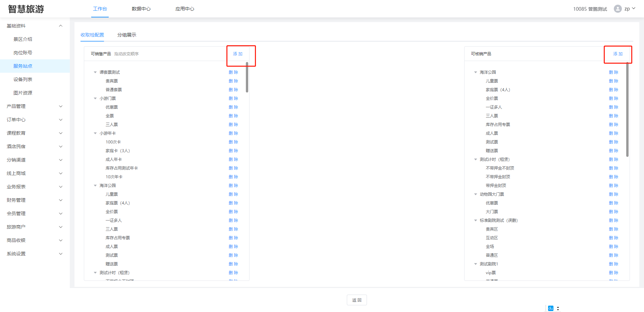Open the 数据中心 top menu
The height and width of the screenshot is (312, 644).
(x=141, y=9)
